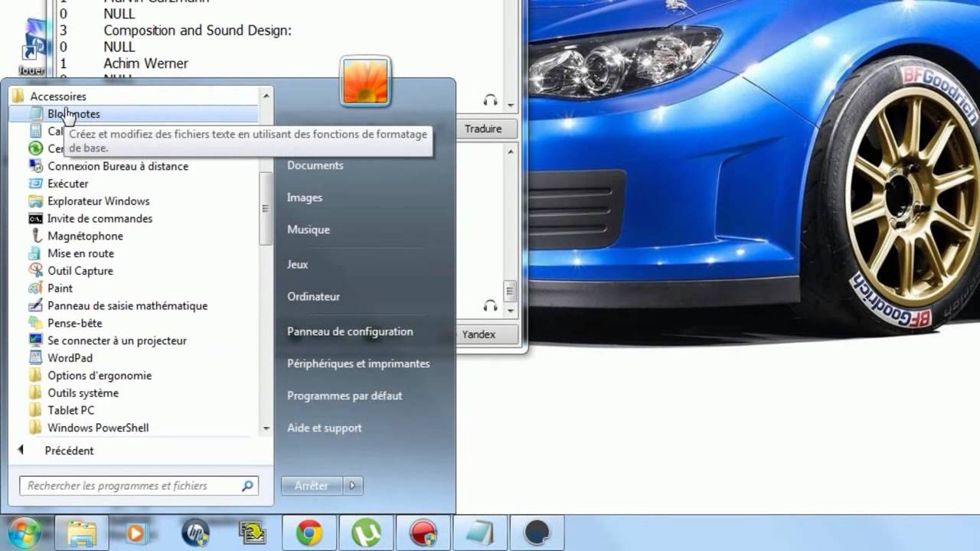Open Google Chrome from the taskbar

click(x=309, y=533)
